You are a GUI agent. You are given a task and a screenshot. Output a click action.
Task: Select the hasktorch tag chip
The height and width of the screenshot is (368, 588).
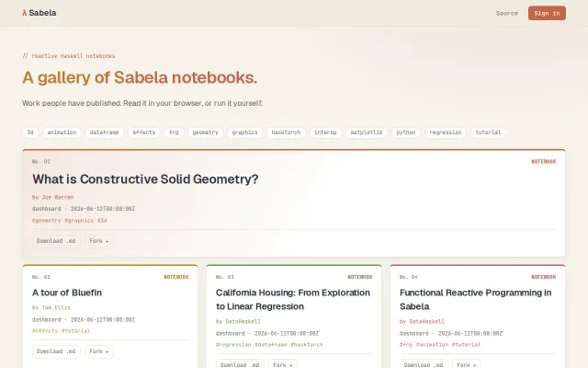pyautogui.click(x=286, y=132)
